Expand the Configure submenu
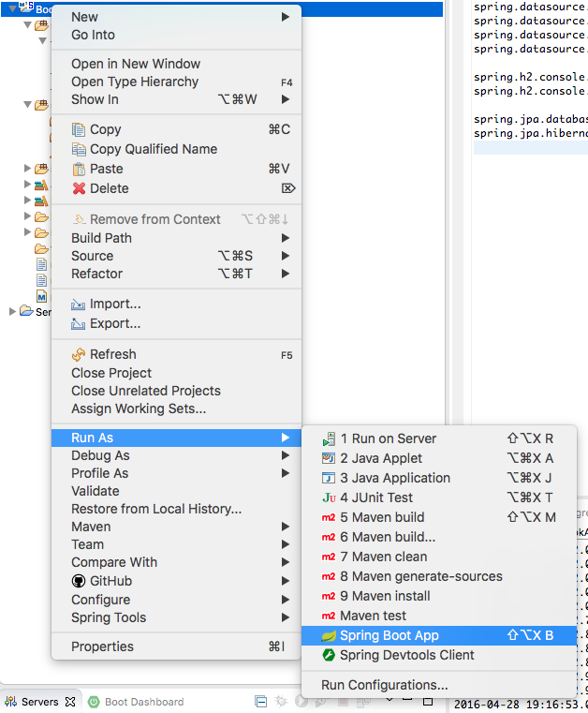This screenshot has width=588, height=713. 176,600
